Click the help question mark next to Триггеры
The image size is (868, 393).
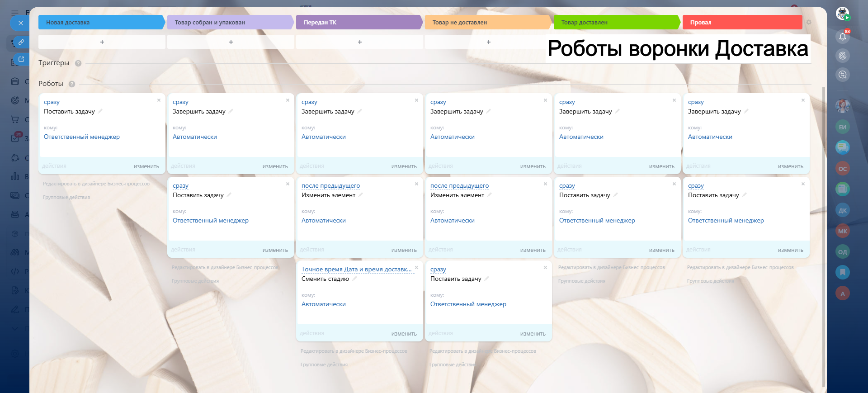[78, 63]
